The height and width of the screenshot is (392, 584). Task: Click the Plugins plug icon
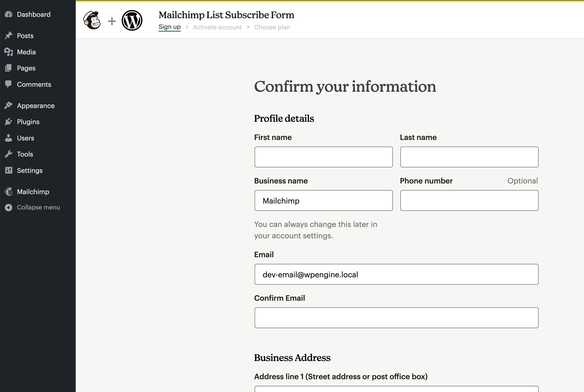click(x=9, y=122)
